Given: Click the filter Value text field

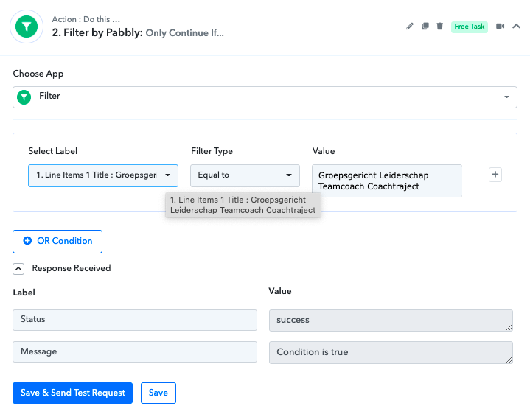Looking at the screenshot, I should tap(387, 181).
